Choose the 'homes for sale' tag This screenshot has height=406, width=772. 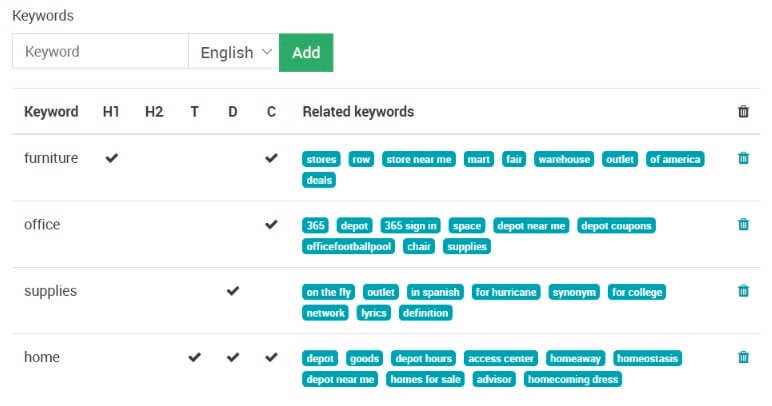click(x=425, y=380)
